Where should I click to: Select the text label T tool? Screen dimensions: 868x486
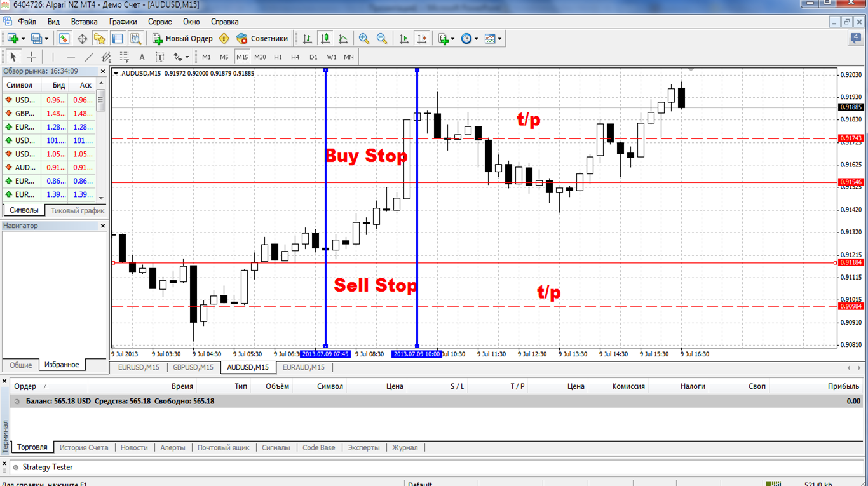coord(160,57)
